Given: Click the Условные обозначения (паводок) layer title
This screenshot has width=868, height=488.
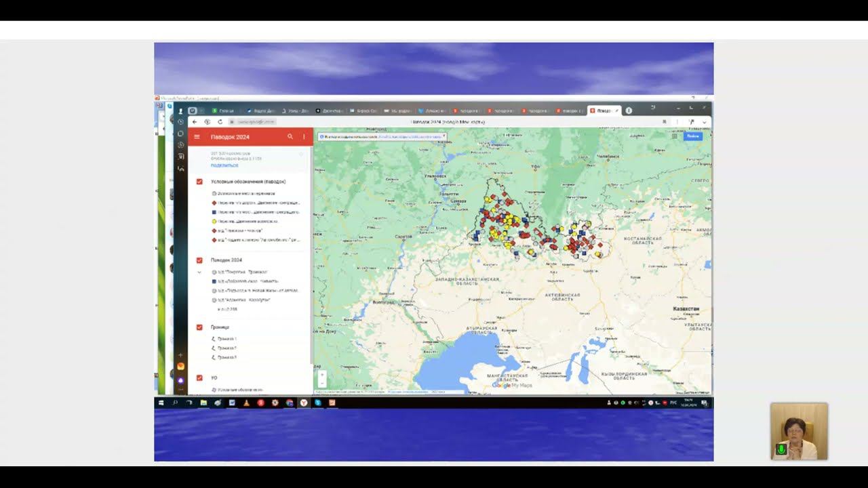Looking at the screenshot, I should click(x=248, y=182).
